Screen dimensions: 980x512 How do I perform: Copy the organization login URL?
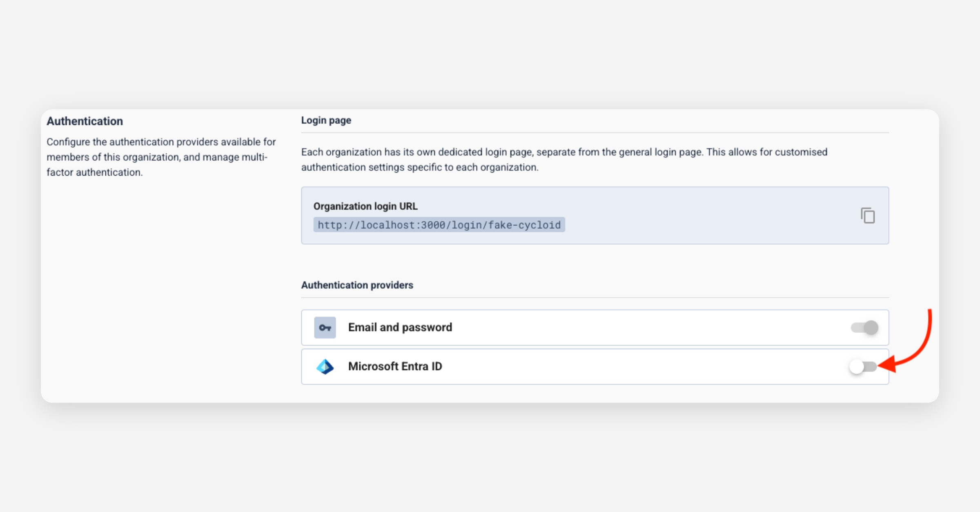coord(868,216)
